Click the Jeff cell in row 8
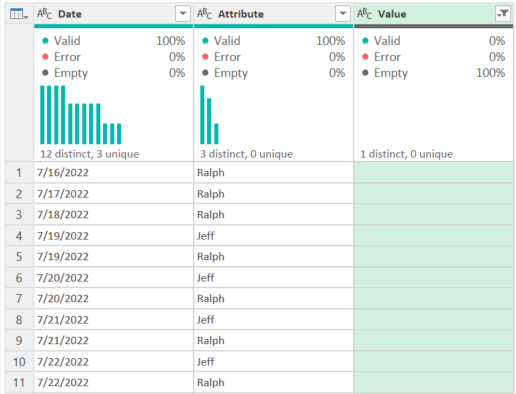The height and width of the screenshot is (394, 516). point(273,320)
